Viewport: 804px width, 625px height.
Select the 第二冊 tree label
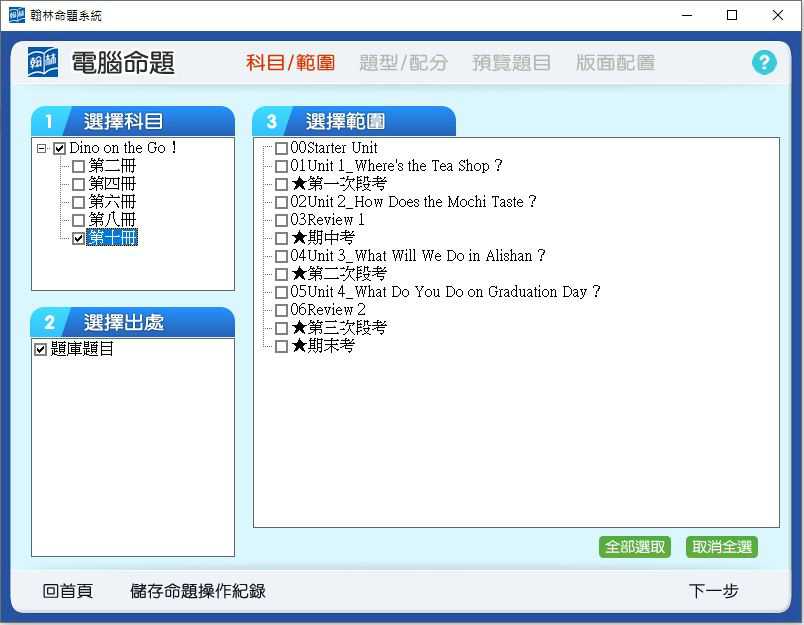click(x=112, y=166)
